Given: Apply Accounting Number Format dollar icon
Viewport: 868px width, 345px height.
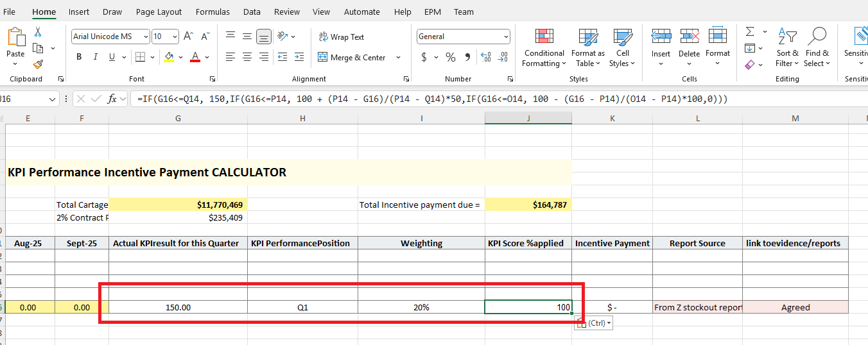Looking at the screenshot, I should pos(424,57).
